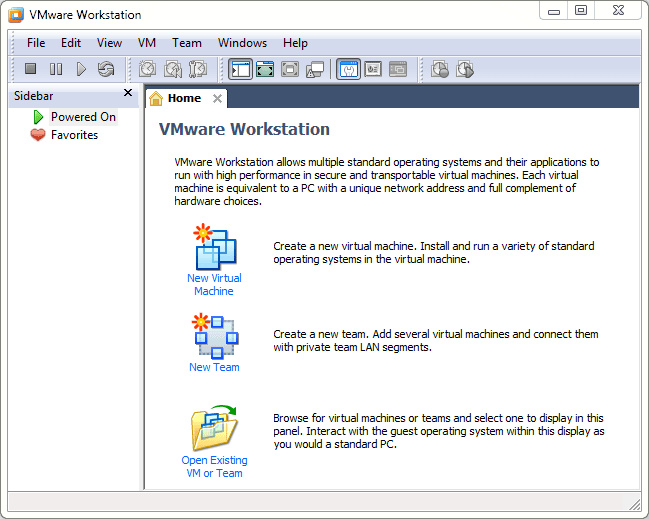Click the New Team large icon
Image resolution: width=649 pixels, height=519 pixels.
[215, 336]
